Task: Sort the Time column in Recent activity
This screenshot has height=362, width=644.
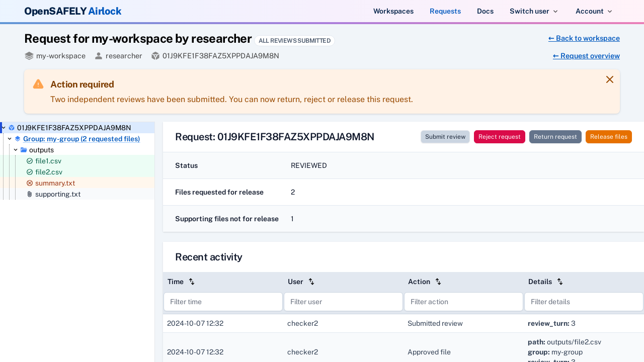Action: click(x=192, y=282)
